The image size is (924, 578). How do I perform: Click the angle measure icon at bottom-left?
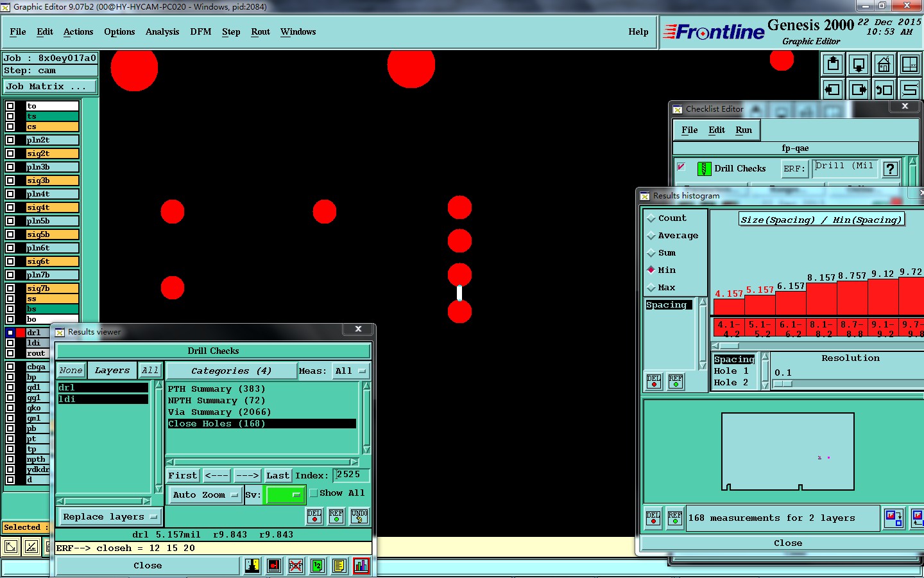pos(31,547)
